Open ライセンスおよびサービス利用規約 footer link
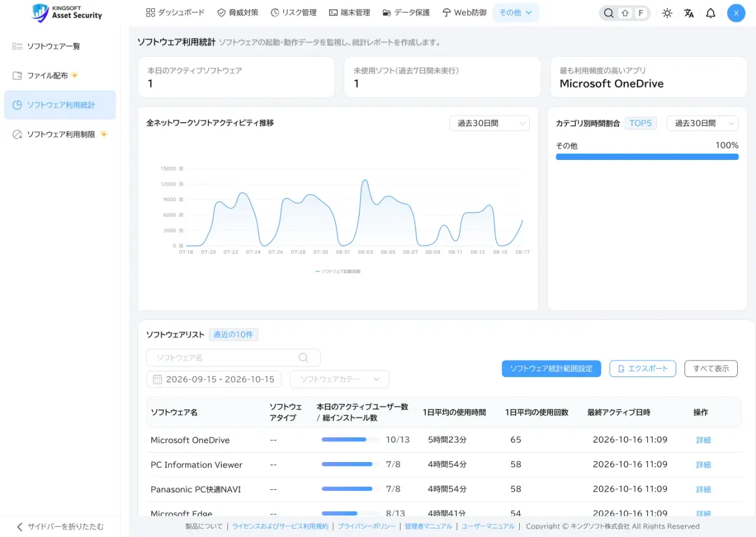The width and height of the screenshot is (756, 537). (x=280, y=526)
